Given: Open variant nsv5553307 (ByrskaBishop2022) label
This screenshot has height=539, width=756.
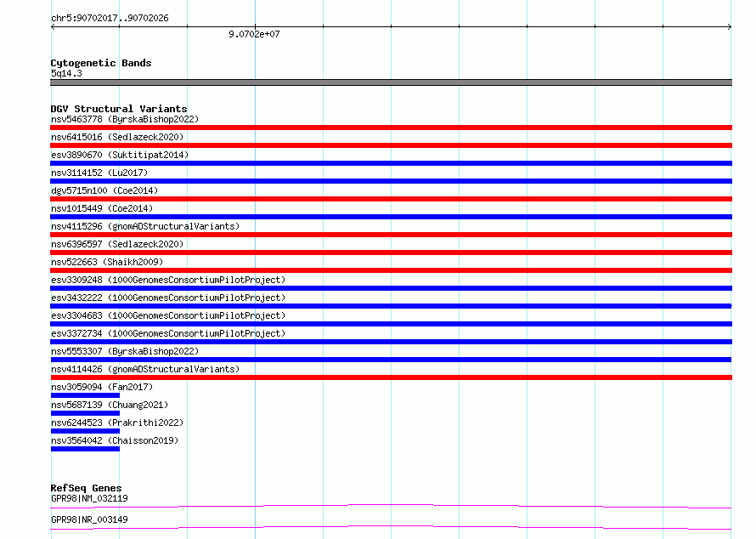Looking at the screenshot, I should (125, 351).
